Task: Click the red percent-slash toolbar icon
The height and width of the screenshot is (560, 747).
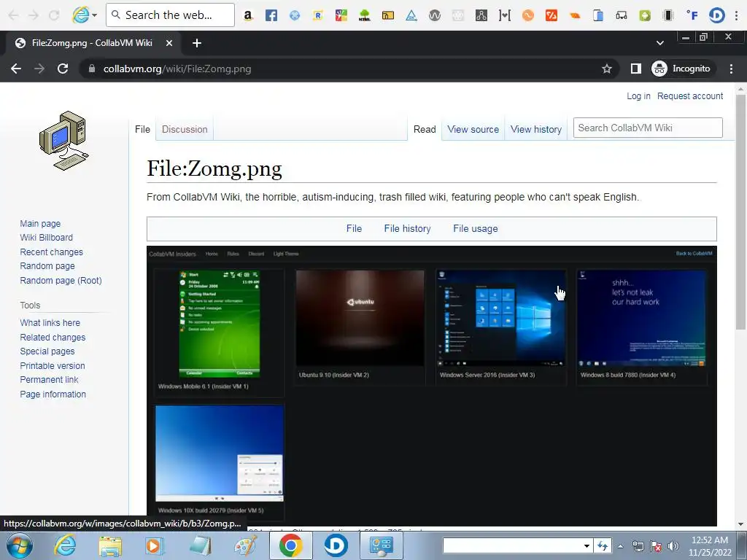Action: point(551,15)
